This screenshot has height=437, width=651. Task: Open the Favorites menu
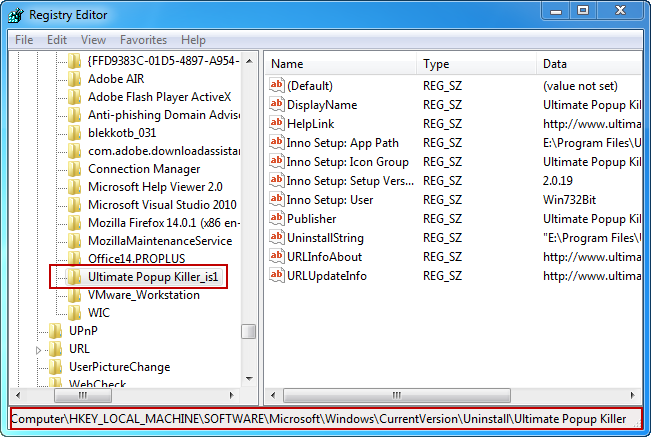(143, 40)
